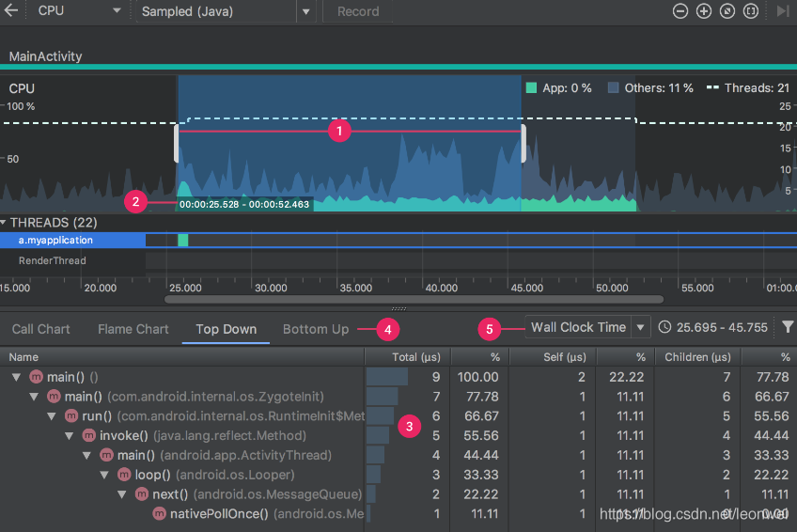Collapse the THREADS (22) section
Screen dimensions: 797x532
[x=5, y=223]
